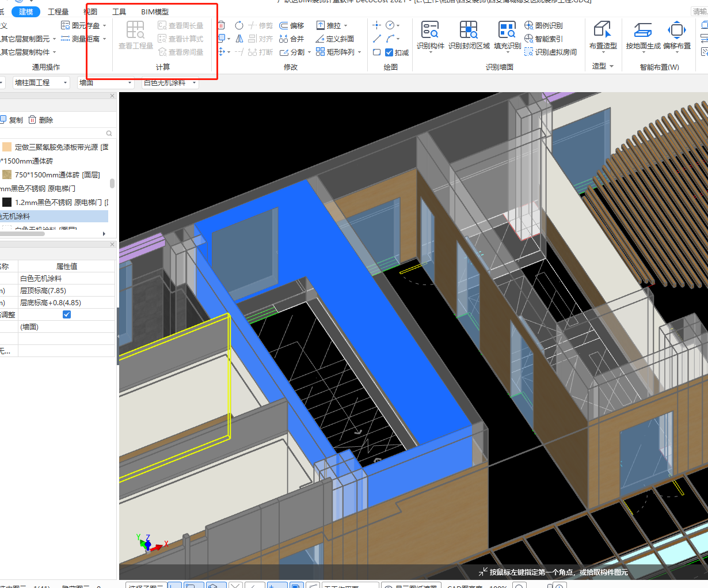Select the 合并 merge tool
This screenshot has height=588, width=708.
[292, 39]
